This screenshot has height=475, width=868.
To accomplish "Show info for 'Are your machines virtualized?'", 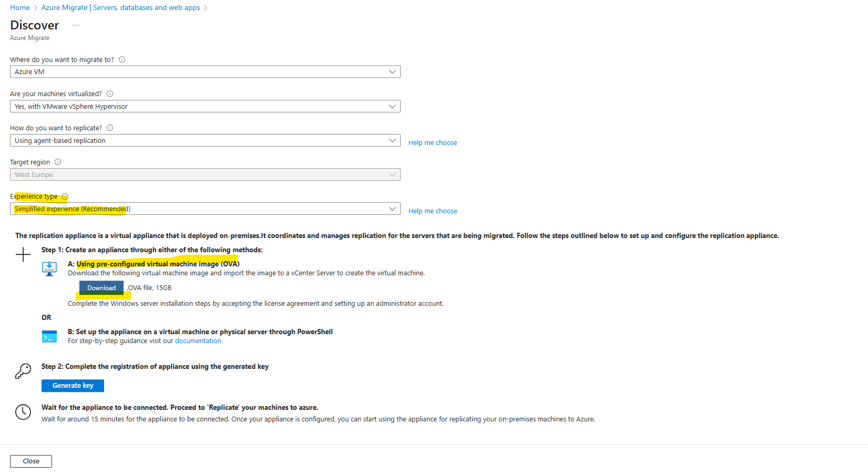I will coord(110,94).
